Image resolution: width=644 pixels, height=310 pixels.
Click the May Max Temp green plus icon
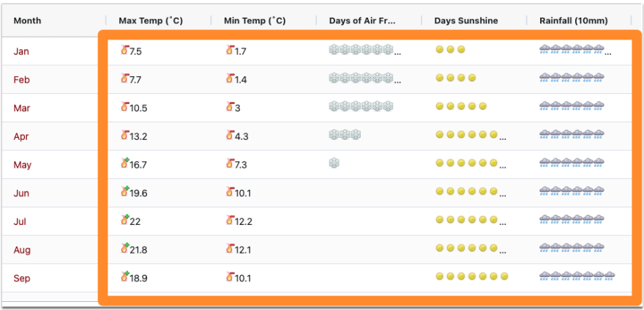pos(125,163)
